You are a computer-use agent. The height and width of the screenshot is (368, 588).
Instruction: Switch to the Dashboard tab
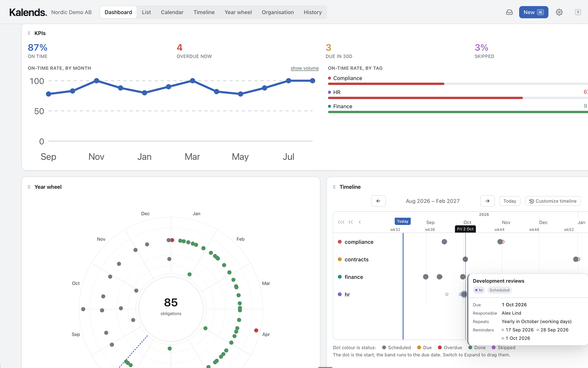118,12
